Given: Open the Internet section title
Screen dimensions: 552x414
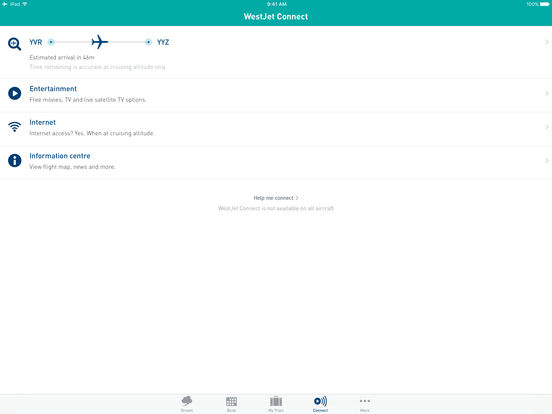Looking at the screenshot, I should [x=43, y=122].
